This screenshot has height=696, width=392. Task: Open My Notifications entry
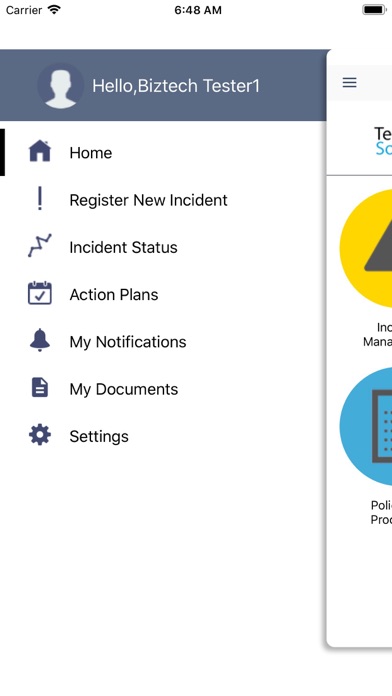coord(163,341)
